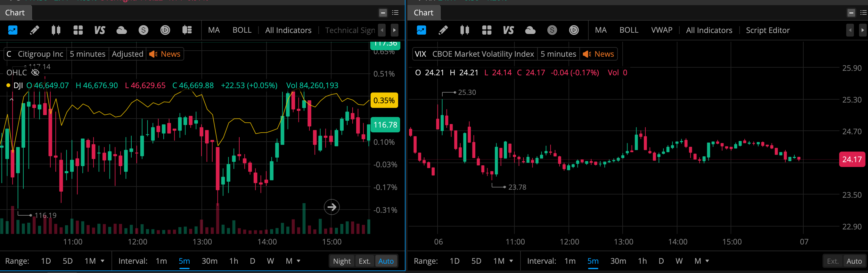The width and height of the screenshot is (868, 273).
Task: Open the grid layout icon in VIX chart
Action: pos(487,30)
